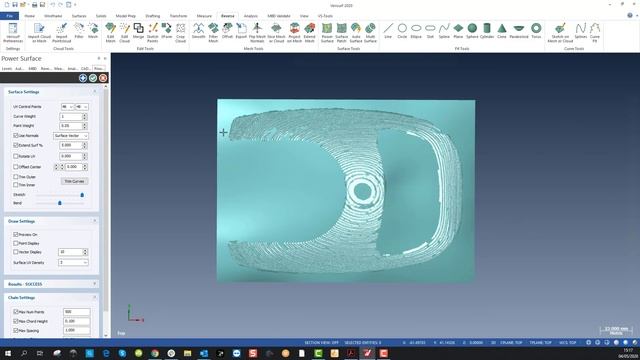
Task: Choose the Spline fit tool
Action: coord(444,31)
